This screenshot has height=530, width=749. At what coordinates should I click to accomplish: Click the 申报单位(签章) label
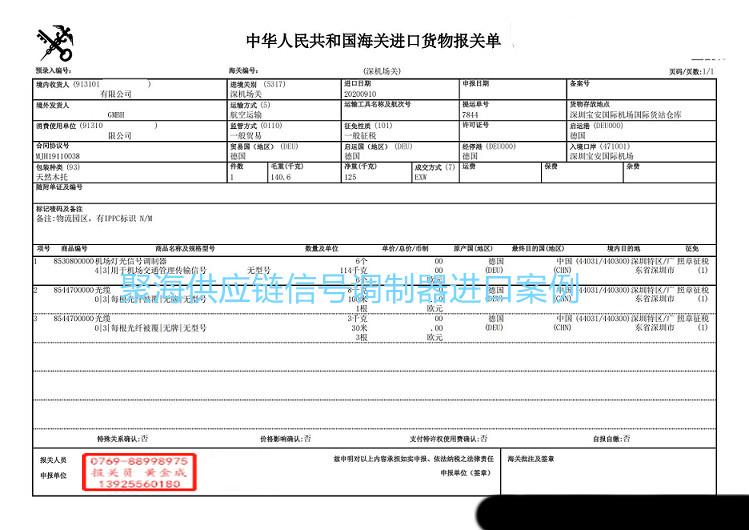[465, 473]
